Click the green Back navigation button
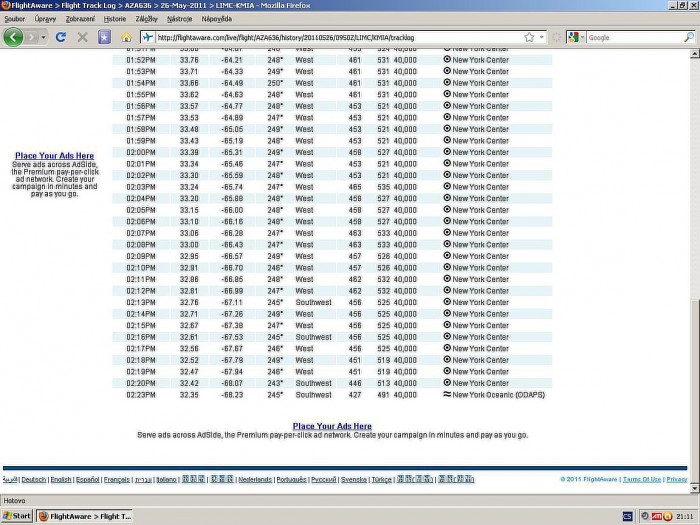The width and height of the screenshot is (700, 525). (13, 37)
